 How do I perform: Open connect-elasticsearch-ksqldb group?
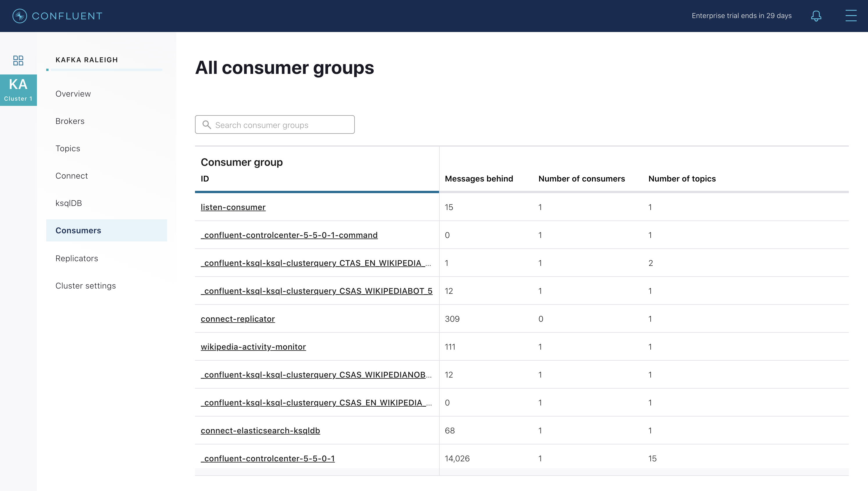(260, 430)
